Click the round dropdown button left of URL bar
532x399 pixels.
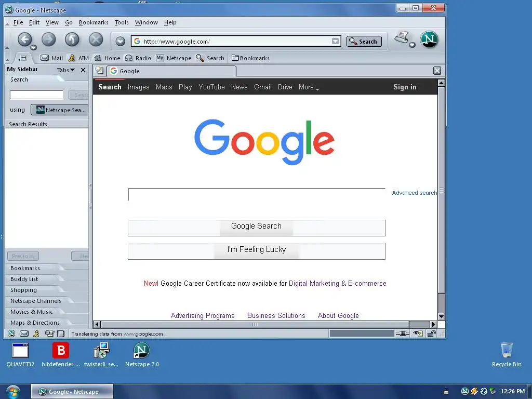pos(120,42)
